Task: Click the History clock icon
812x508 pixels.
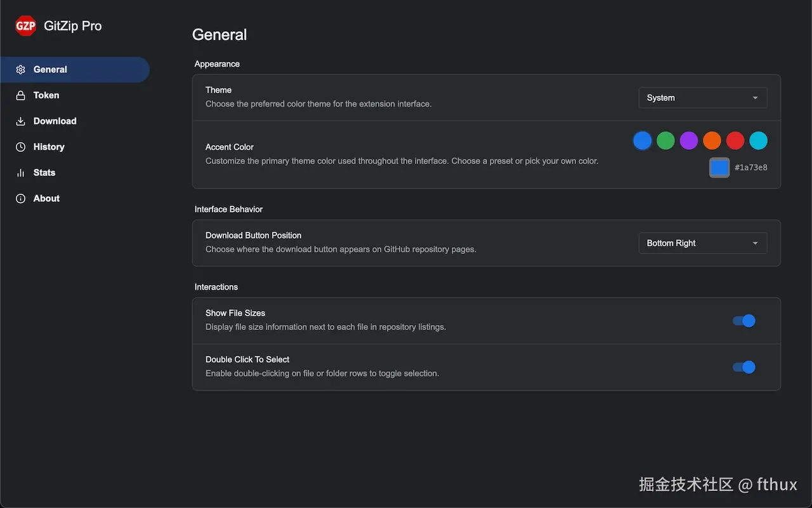Action: tap(21, 147)
